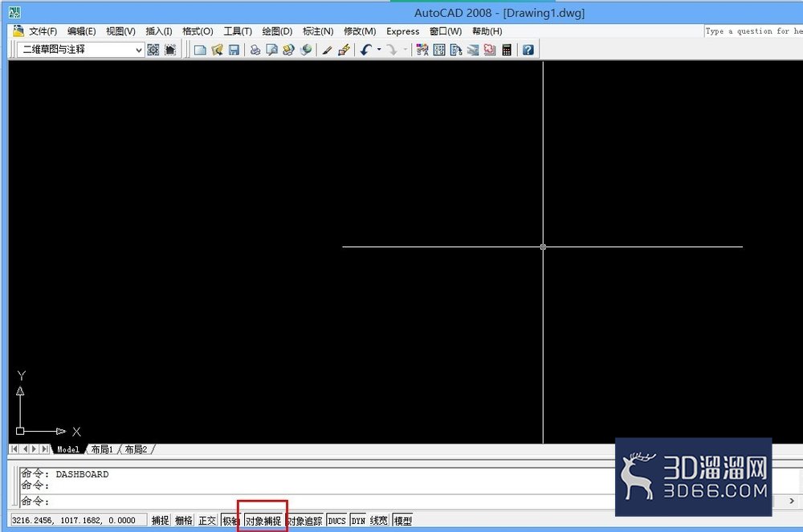This screenshot has width=803, height=532.
Task: Click the blue Help question mark icon
Action: pos(528,50)
